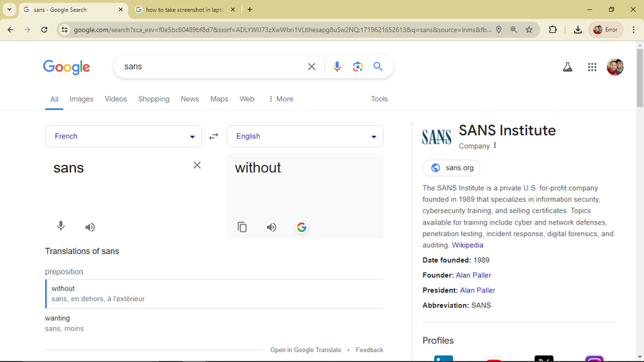
Task: Listen to the source word sans
Action: pyautogui.click(x=90, y=227)
